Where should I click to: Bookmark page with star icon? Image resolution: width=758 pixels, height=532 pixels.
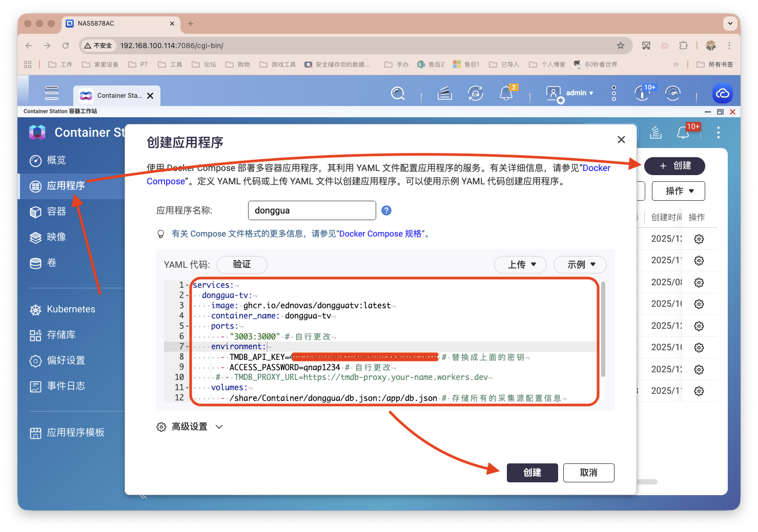621,46
